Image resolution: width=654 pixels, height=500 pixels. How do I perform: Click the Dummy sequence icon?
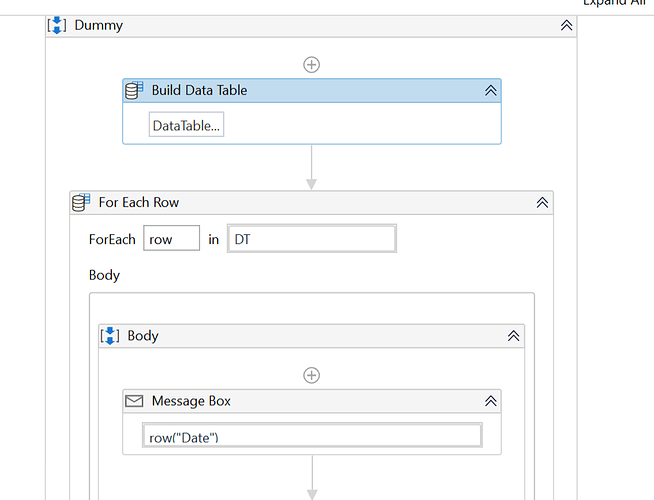[59, 25]
